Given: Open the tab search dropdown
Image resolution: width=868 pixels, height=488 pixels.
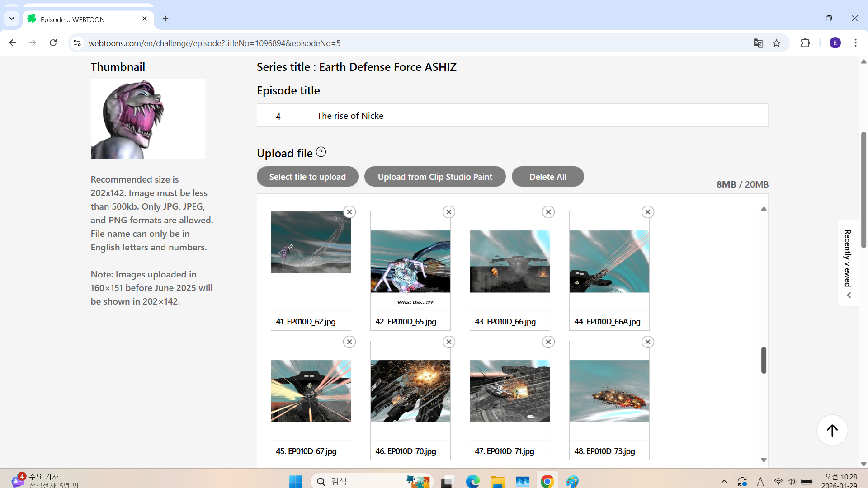Looking at the screenshot, I should (x=12, y=19).
